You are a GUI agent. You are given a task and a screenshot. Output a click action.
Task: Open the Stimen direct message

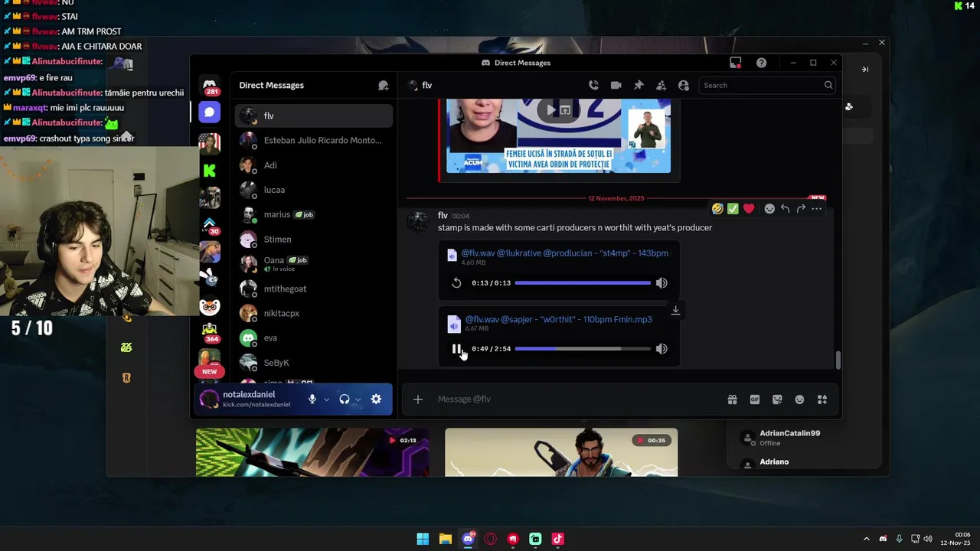point(314,239)
